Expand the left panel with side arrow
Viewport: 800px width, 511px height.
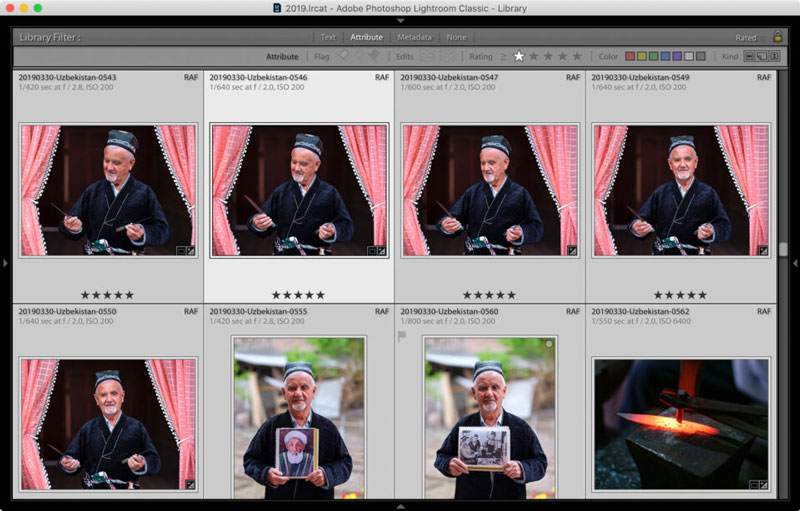pyautogui.click(x=6, y=263)
